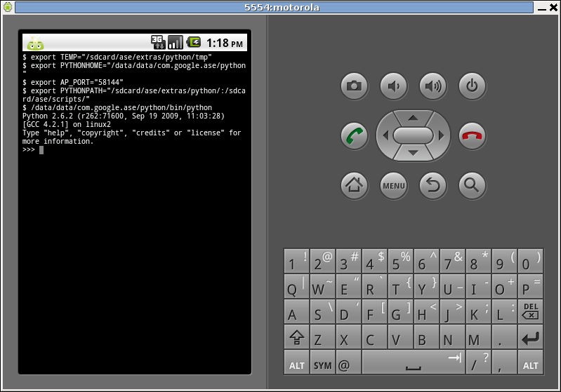
Task: Click the ASE robot notification icon
Action: pos(35,43)
